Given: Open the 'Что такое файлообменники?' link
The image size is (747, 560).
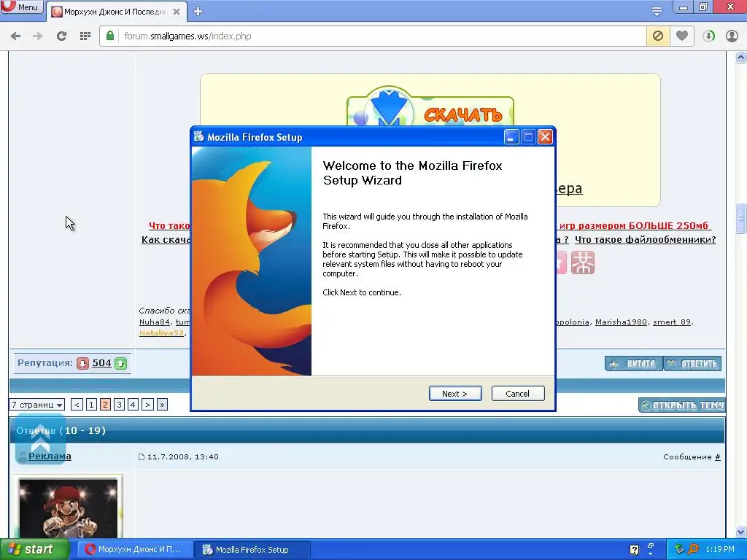Looking at the screenshot, I should click(645, 239).
